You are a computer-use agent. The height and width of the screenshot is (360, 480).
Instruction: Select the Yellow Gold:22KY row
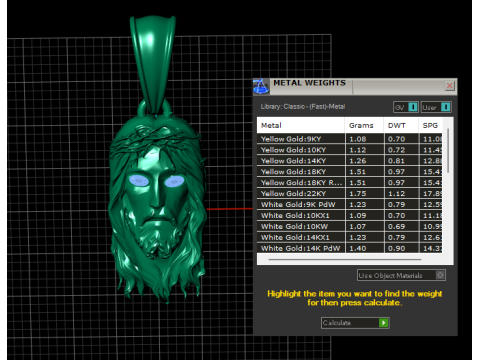click(350, 194)
